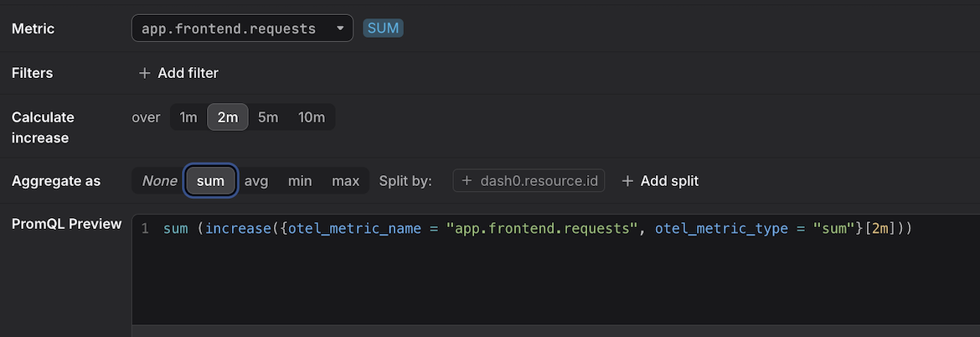The height and width of the screenshot is (337, 980).
Task: Add dash0.resource.id as split suggestion
Action: click(x=536, y=181)
